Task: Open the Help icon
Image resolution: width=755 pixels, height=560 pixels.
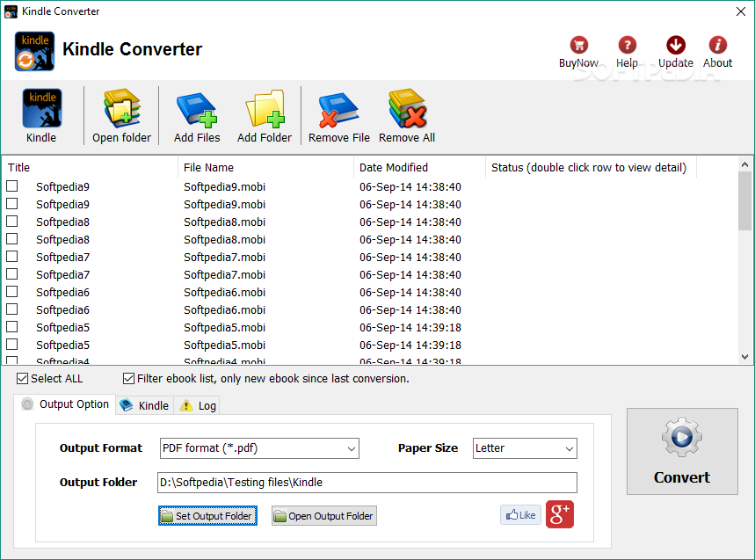Action: (x=627, y=45)
